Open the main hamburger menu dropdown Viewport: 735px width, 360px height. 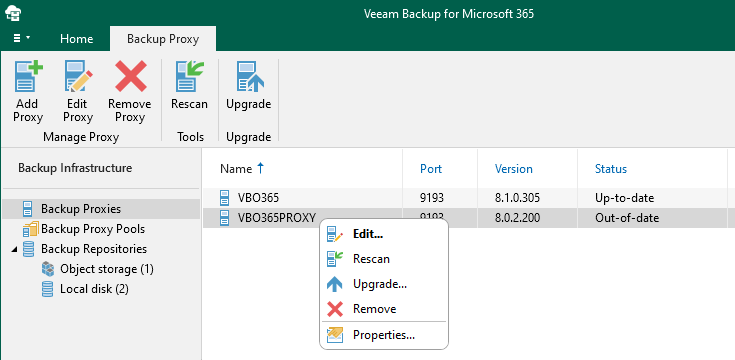pyautogui.click(x=21, y=38)
